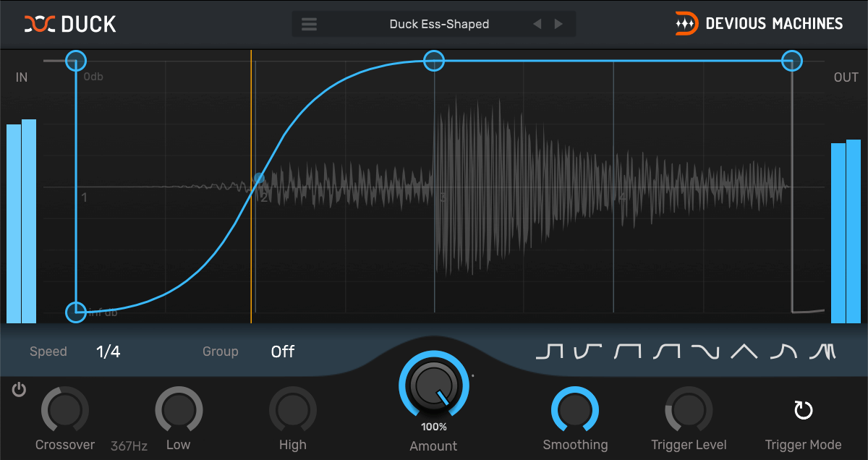Choose the rounded bump shape preset
The height and width of the screenshot is (460, 868).
(x=783, y=352)
